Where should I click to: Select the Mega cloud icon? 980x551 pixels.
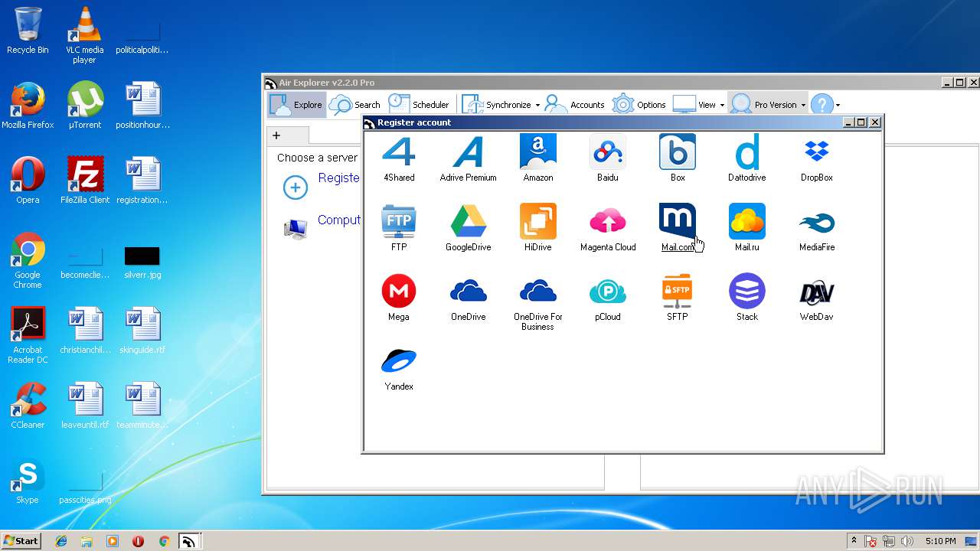click(x=399, y=298)
